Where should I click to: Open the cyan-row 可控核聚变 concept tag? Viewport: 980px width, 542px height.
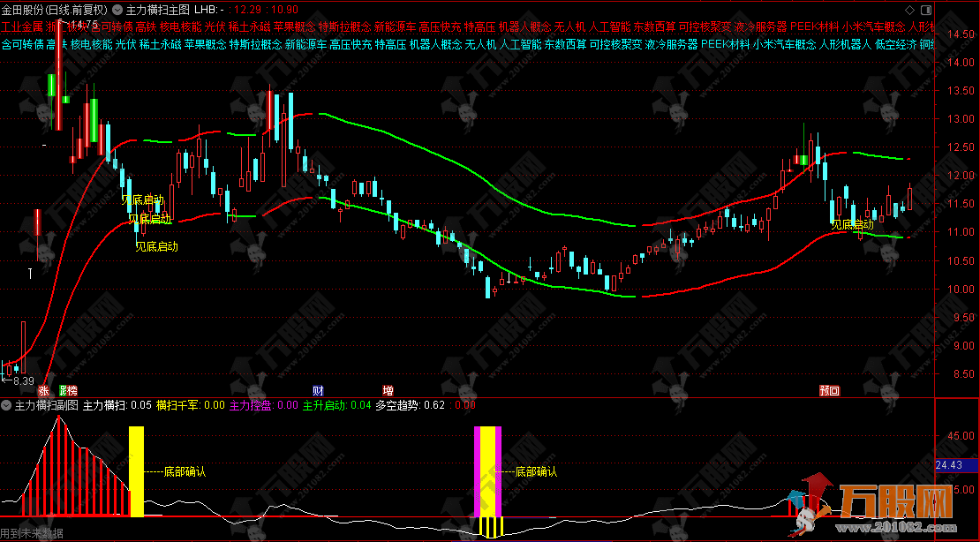[615, 44]
